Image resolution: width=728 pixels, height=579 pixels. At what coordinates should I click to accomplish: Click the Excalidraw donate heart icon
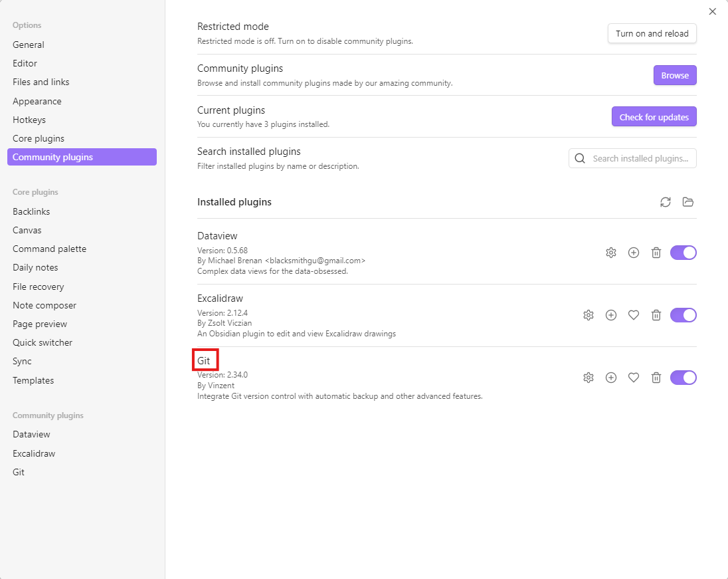(x=634, y=315)
